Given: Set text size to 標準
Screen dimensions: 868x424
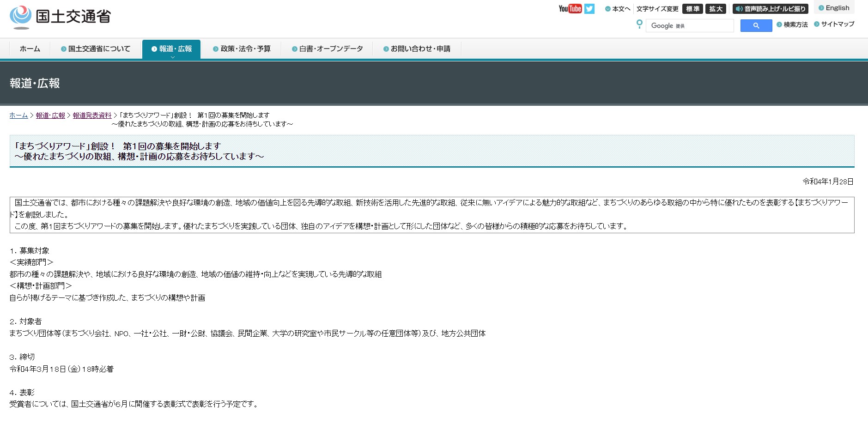Looking at the screenshot, I should pos(692,9).
